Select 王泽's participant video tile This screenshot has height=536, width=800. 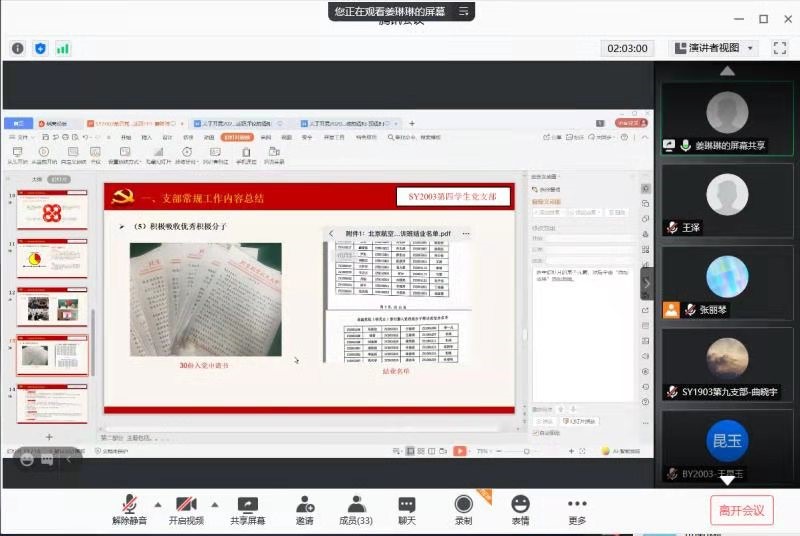point(727,201)
